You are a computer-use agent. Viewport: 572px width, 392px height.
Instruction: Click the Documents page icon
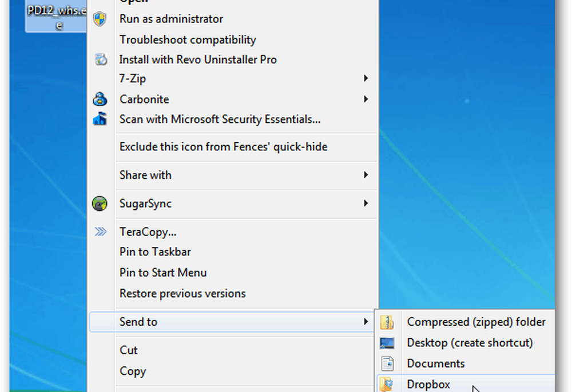(387, 363)
